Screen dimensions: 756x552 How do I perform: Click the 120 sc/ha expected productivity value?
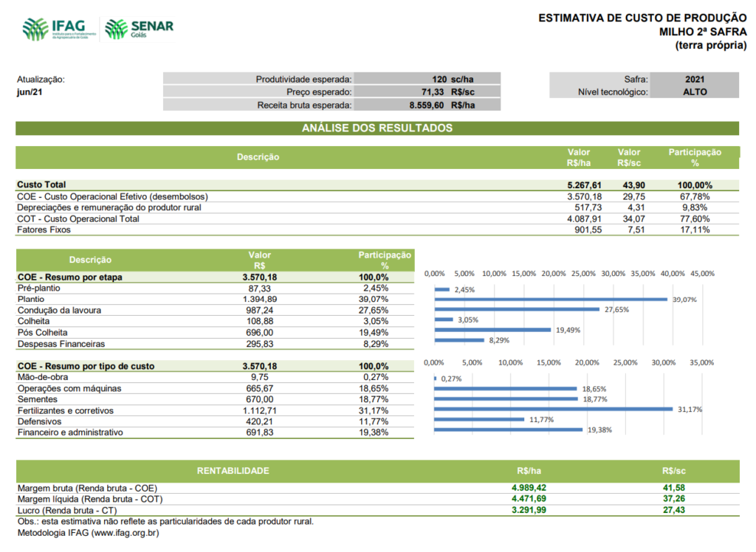coord(453,79)
